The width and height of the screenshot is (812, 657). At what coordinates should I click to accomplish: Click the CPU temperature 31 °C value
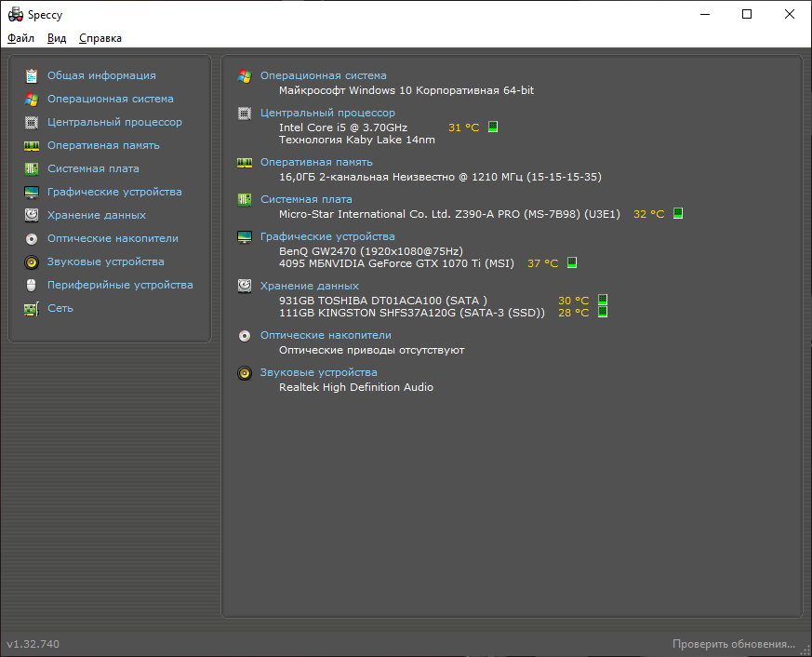click(x=463, y=127)
